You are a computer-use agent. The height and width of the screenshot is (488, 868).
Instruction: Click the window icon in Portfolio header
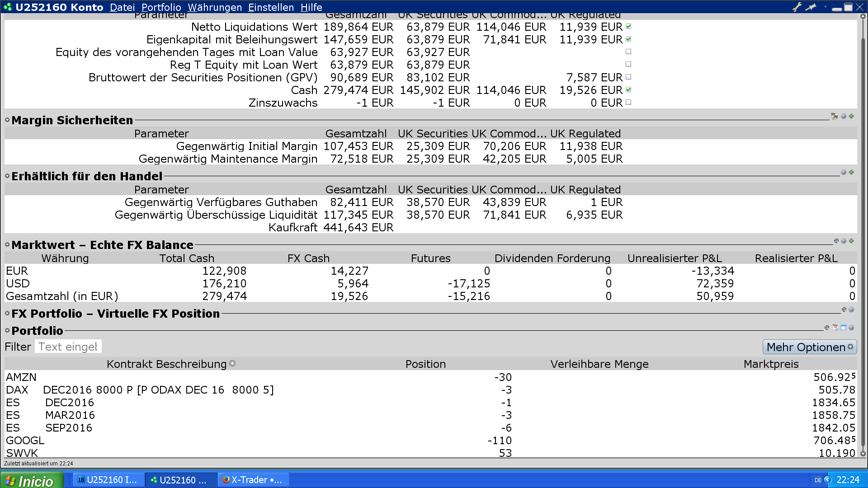pos(844,328)
